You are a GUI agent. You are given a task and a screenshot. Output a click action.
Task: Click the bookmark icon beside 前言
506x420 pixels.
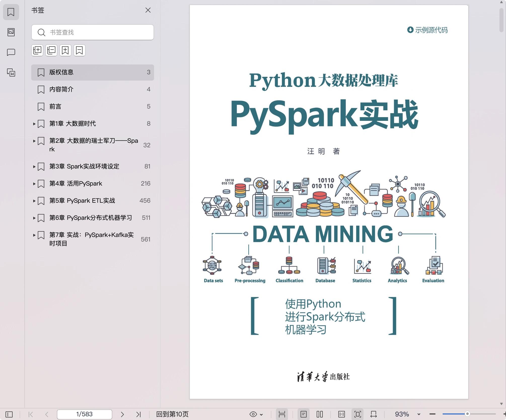tap(41, 107)
